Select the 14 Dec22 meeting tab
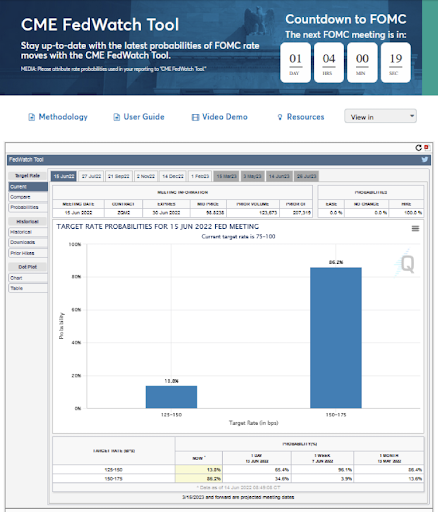The width and height of the screenshot is (438, 512). (x=173, y=176)
